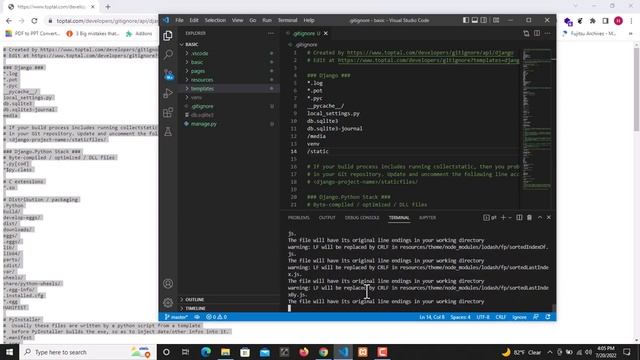
Task: Open the Terminal menu
Action: tap(287, 20)
